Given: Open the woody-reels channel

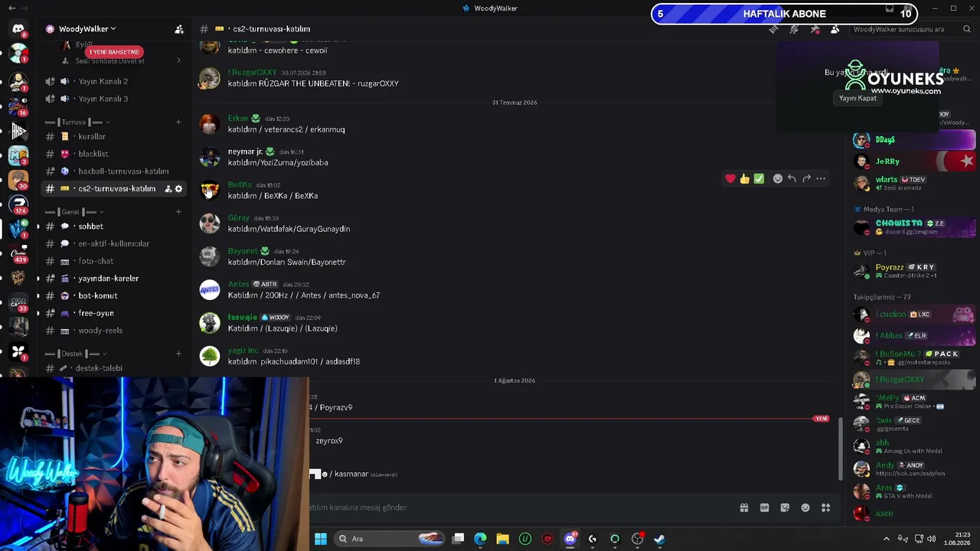Looking at the screenshot, I should [x=115, y=331].
